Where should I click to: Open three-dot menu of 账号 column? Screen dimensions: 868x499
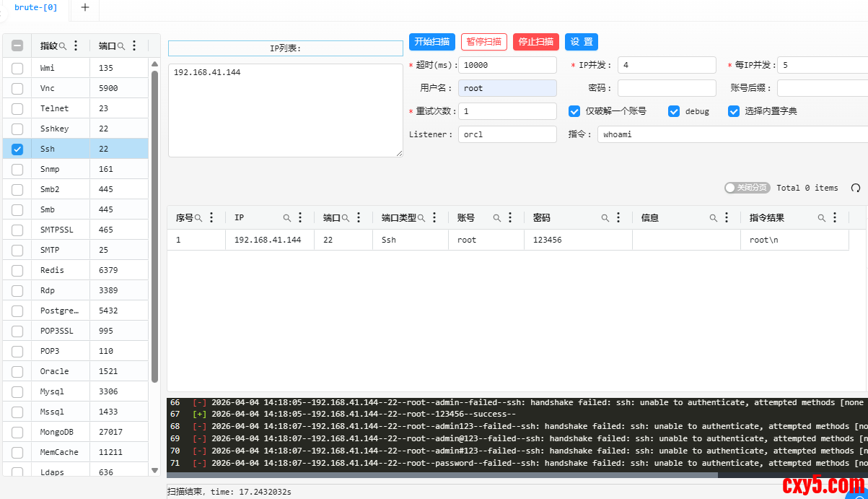click(x=510, y=218)
